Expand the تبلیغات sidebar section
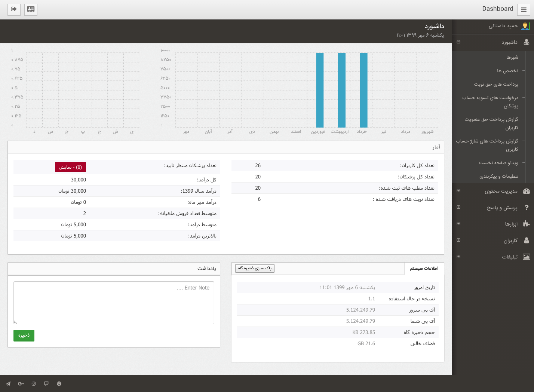534x392 pixels. 458,257
